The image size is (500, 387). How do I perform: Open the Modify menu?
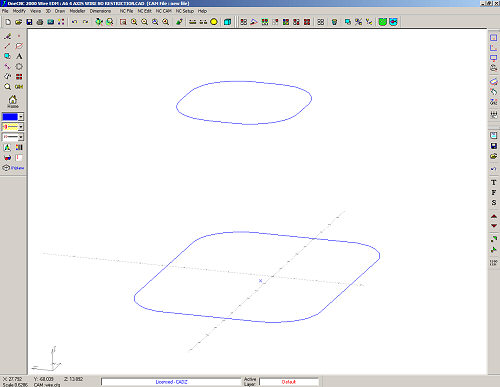pos(19,11)
